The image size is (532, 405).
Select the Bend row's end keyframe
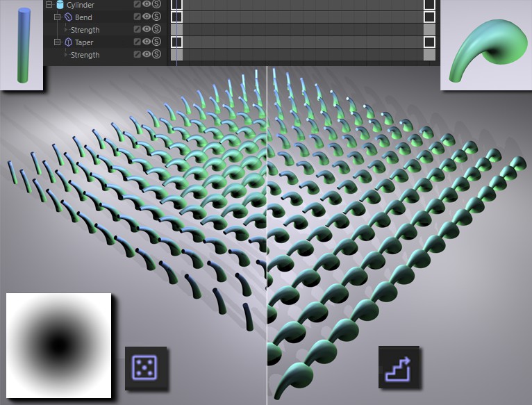pos(429,17)
